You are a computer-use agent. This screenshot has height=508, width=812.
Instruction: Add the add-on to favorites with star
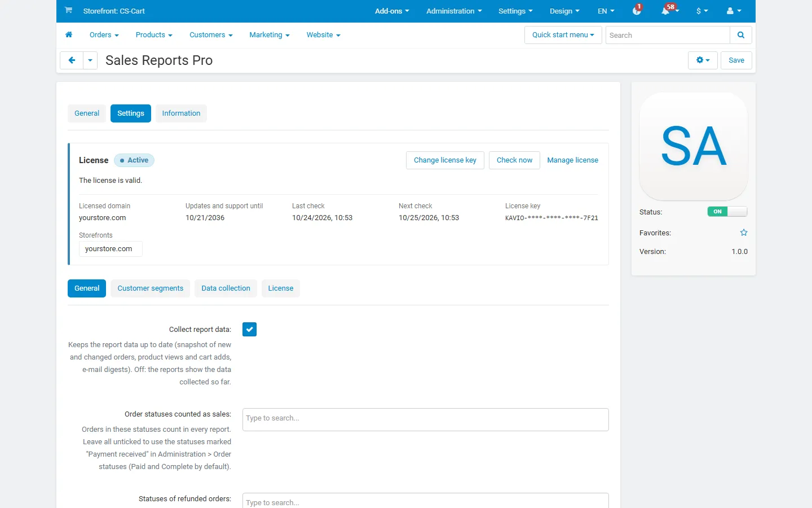click(744, 233)
